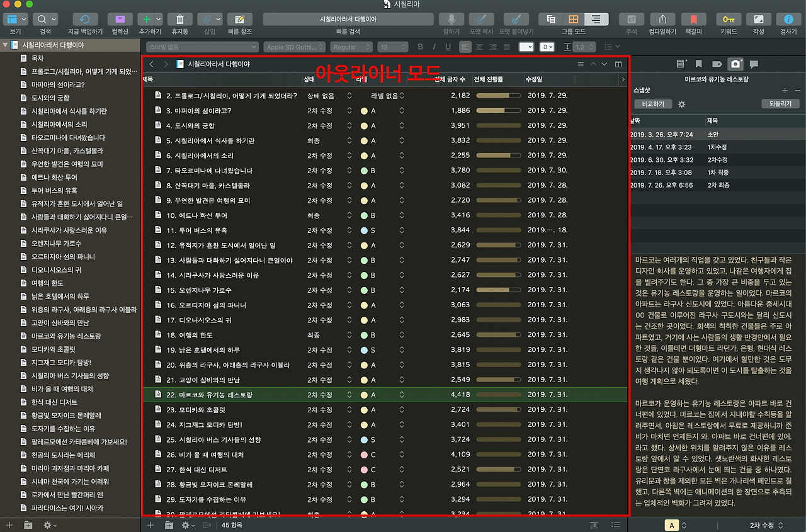The height and width of the screenshot is (532, 806).
Task: Open inspector bookmarks tab
Action: (699, 64)
